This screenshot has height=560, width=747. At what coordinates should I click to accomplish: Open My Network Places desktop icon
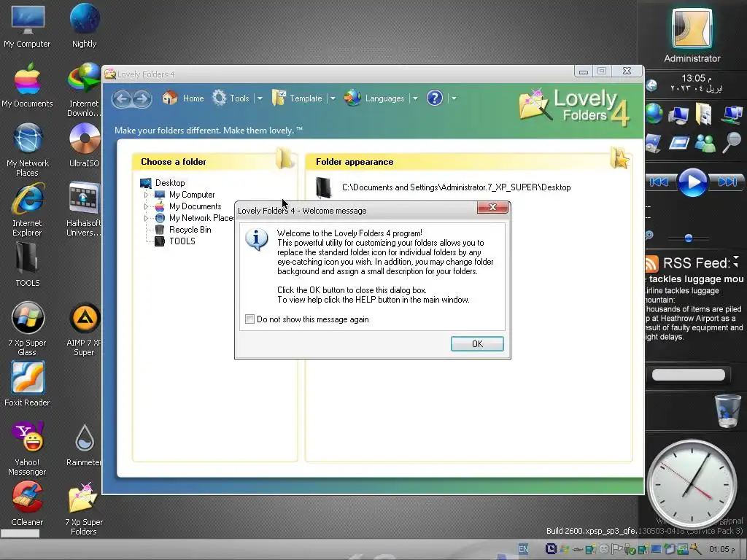27,150
